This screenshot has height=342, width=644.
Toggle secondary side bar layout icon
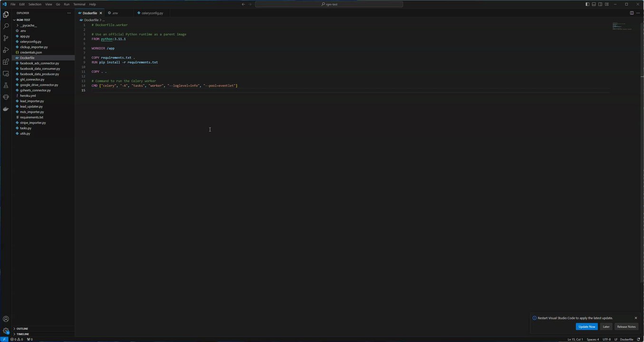[x=600, y=4]
